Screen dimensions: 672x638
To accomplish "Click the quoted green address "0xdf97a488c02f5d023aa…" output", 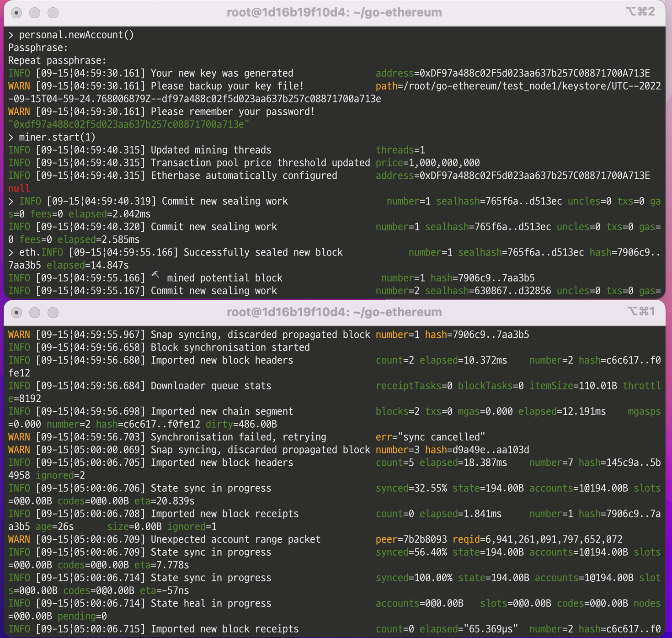I will [x=129, y=124].
